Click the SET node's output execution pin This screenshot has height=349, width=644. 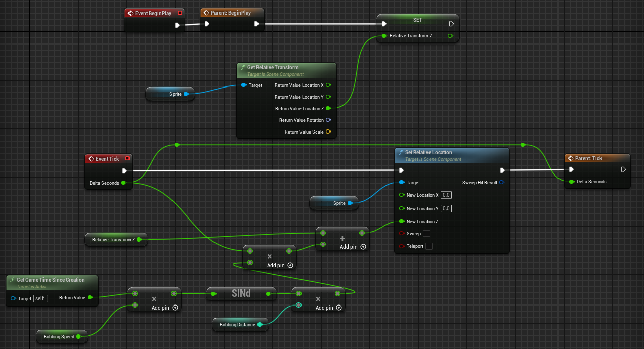point(451,23)
